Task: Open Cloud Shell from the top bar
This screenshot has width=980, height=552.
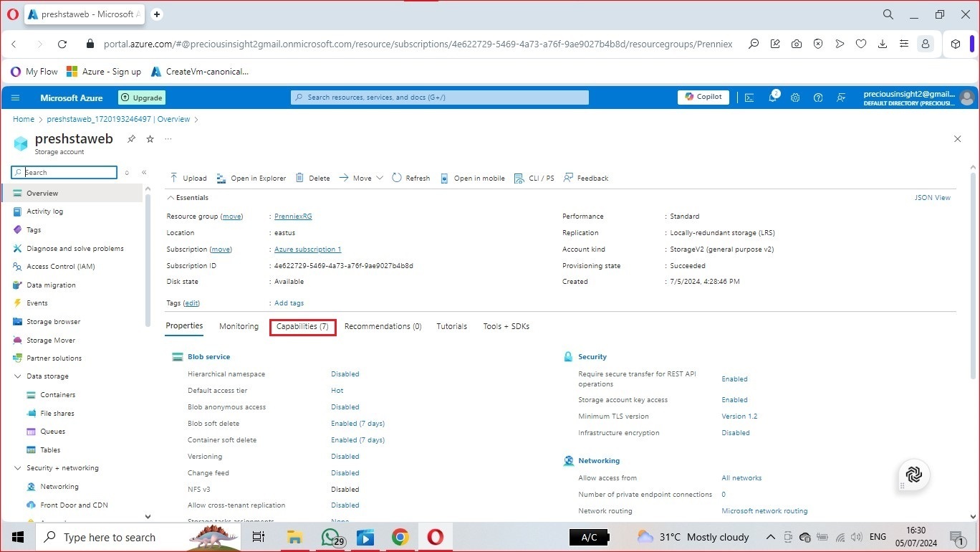Action: 749,97
